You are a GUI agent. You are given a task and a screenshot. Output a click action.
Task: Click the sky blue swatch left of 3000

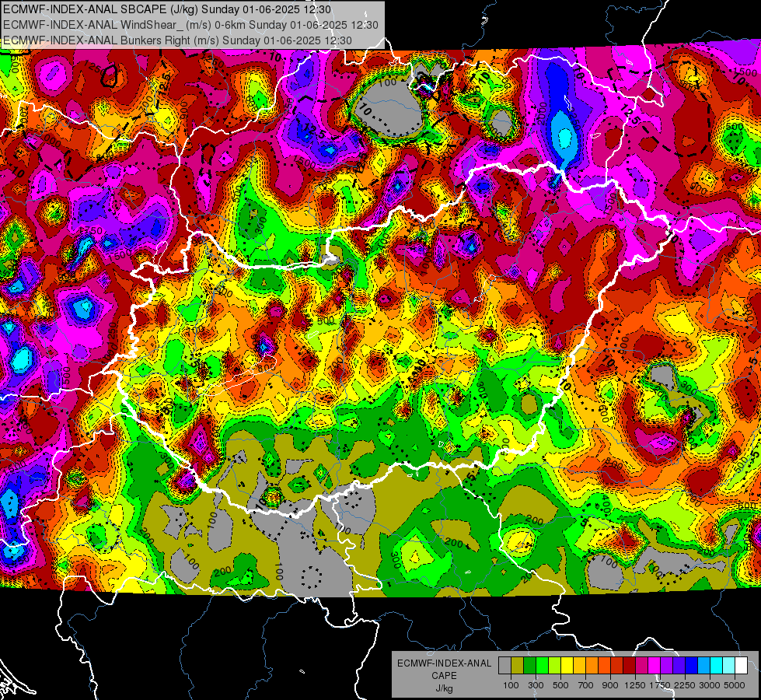click(x=703, y=666)
